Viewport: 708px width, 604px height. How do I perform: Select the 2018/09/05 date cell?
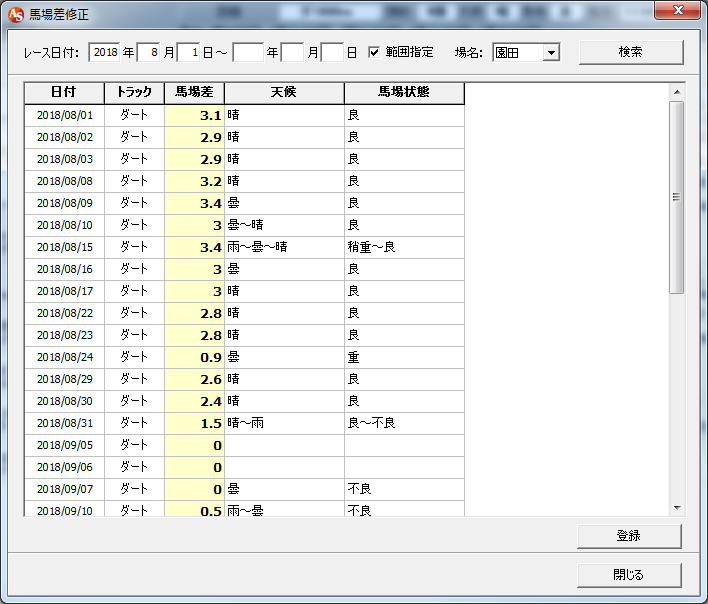[65, 446]
